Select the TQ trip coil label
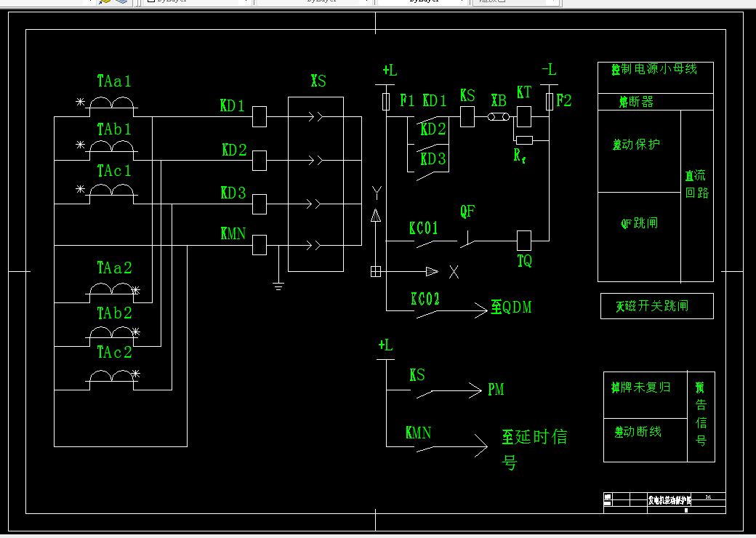 [525, 261]
